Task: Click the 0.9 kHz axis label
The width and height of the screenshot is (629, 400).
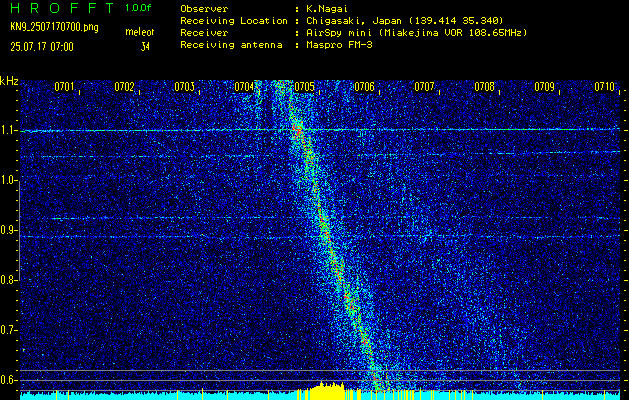Action: pyautogui.click(x=9, y=230)
